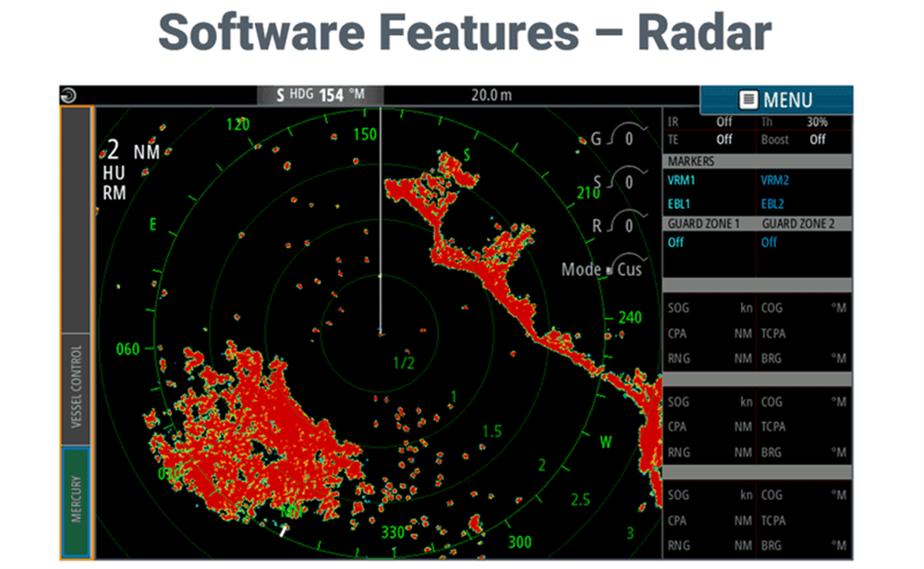Click the 1/2 range ring label
This screenshot has height=569, width=924.
404,363
